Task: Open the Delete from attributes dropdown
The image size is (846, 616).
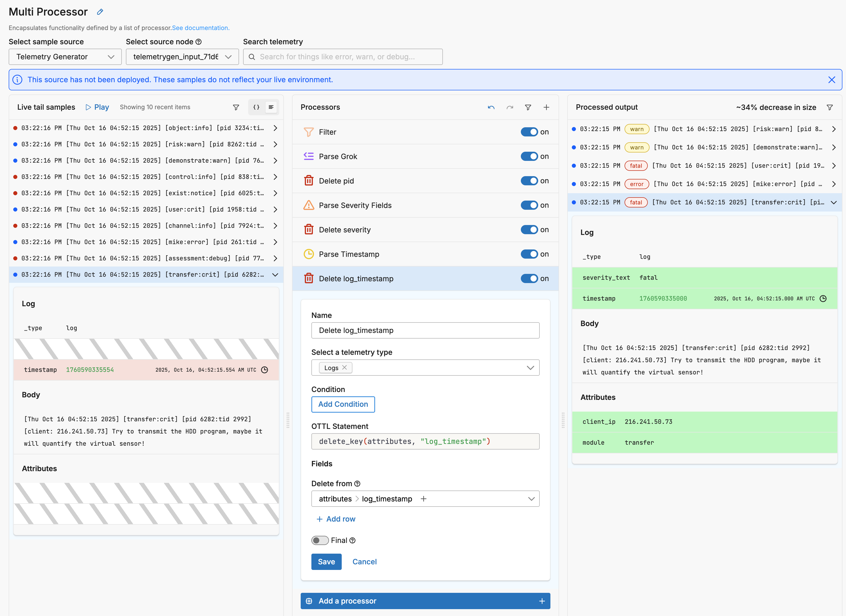Action: point(531,499)
